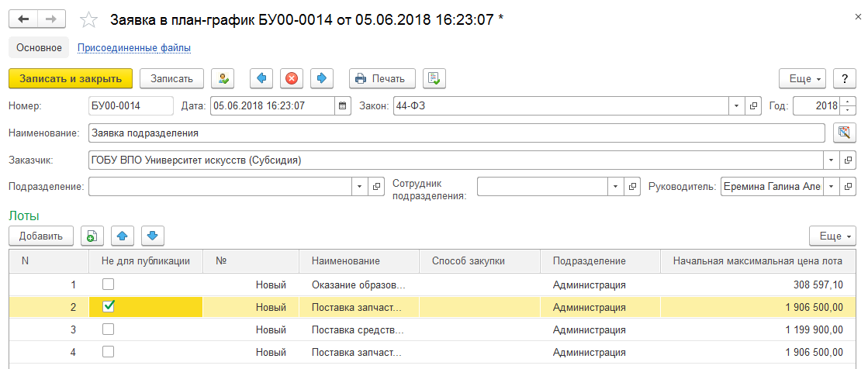Open the Еще menu above lots table
Image resolution: width=868 pixels, height=369 pixels.
pyautogui.click(x=833, y=236)
